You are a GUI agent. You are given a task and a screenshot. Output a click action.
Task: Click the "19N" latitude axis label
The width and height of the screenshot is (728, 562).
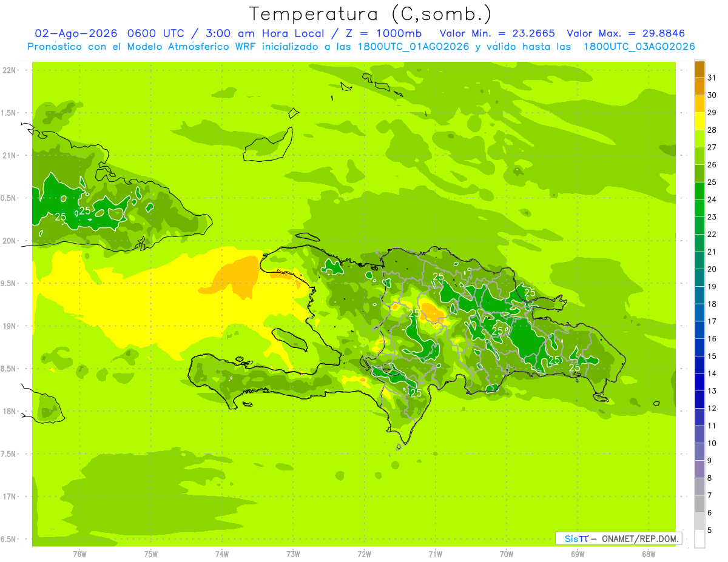tap(8, 326)
